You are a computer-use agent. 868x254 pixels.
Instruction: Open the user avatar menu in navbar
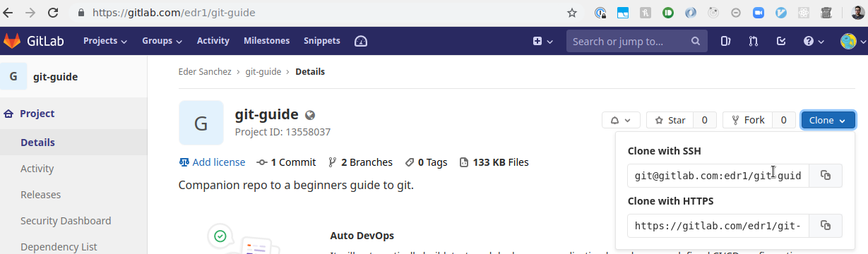853,41
